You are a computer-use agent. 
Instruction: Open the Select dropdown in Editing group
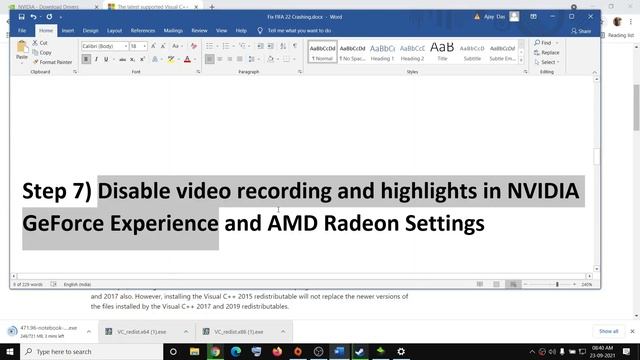[x=547, y=62]
